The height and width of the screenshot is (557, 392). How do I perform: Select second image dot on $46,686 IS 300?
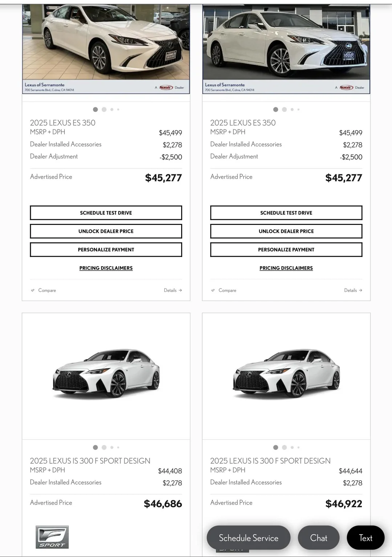104,447
